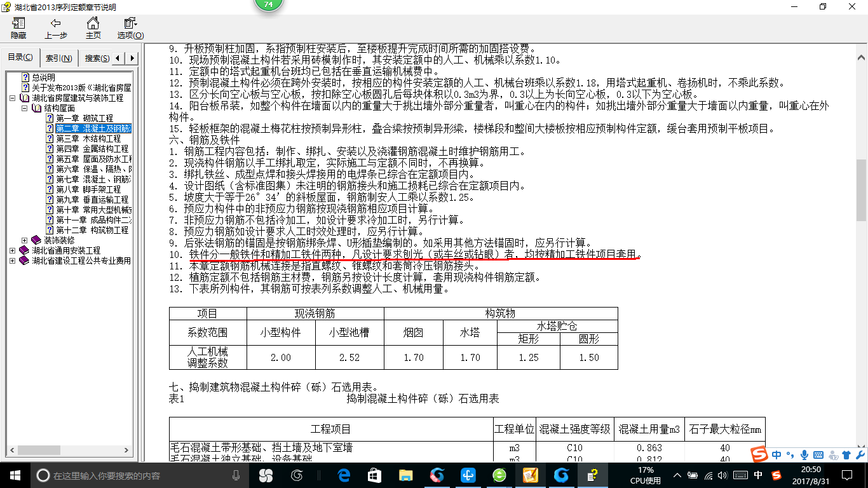868x488 pixels.
Task: Select 第九章 垂直运输工程 topic
Action: (92, 200)
